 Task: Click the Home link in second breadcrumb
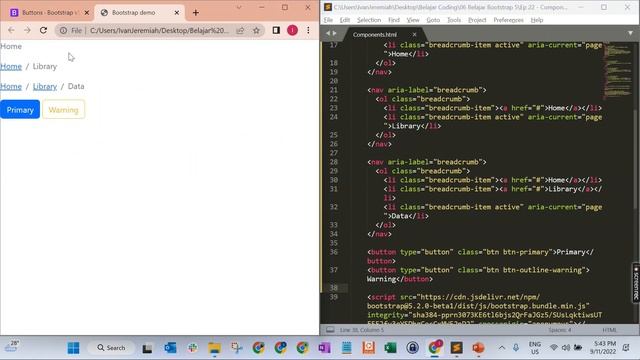[11, 67]
